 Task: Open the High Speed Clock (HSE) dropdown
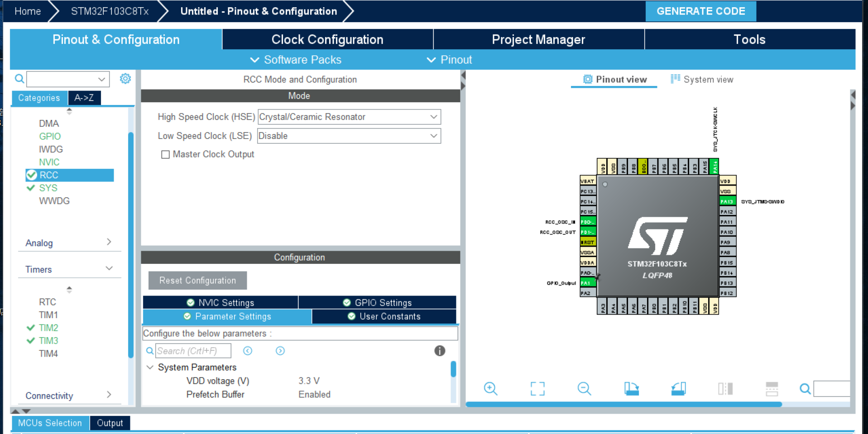pos(349,117)
